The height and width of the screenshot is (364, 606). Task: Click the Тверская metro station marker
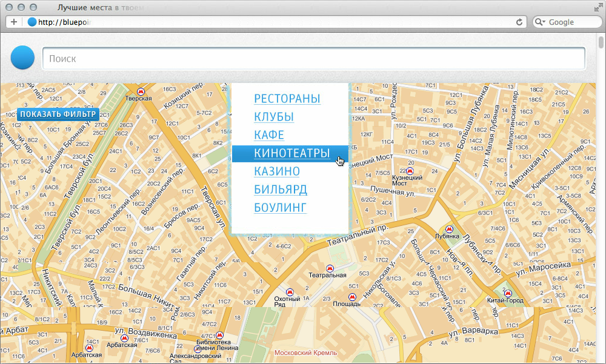tap(133, 91)
